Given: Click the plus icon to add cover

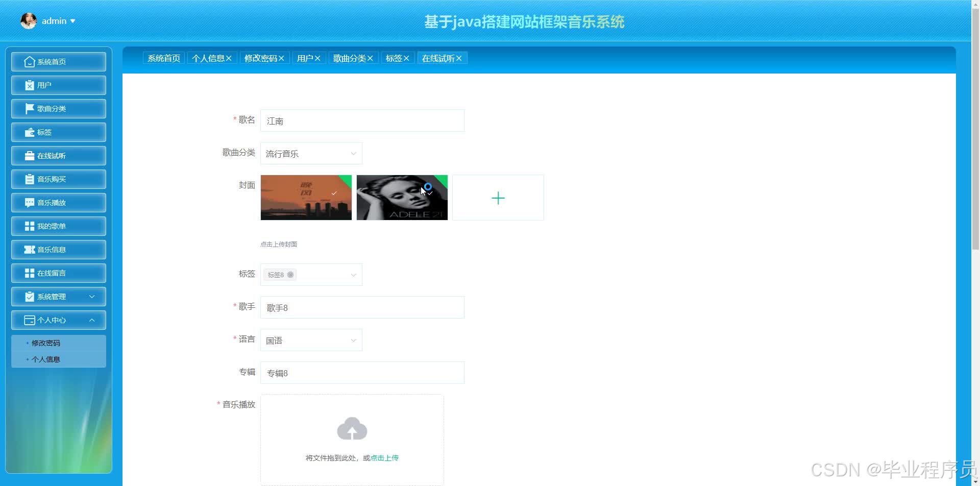Looking at the screenshot, I should point(498,198).
